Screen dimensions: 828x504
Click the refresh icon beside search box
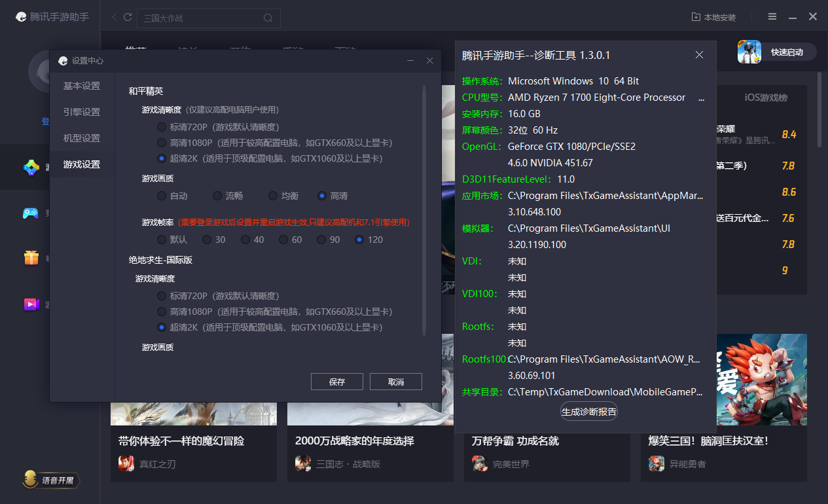[x=128, y=18]
